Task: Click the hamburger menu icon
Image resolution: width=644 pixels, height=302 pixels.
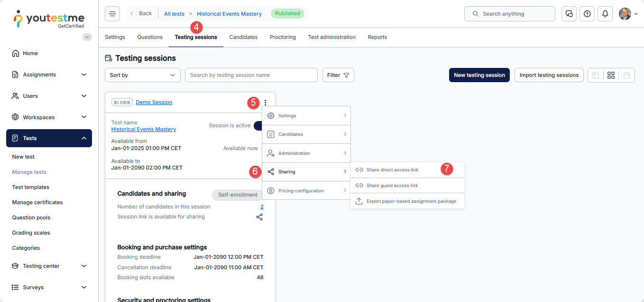Action: pos(112,14)
